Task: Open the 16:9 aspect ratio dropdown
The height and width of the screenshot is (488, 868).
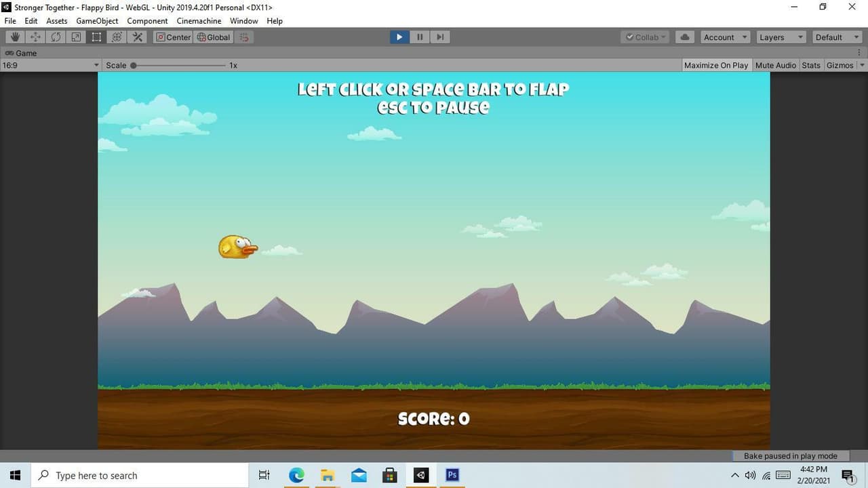Action: 51,65
